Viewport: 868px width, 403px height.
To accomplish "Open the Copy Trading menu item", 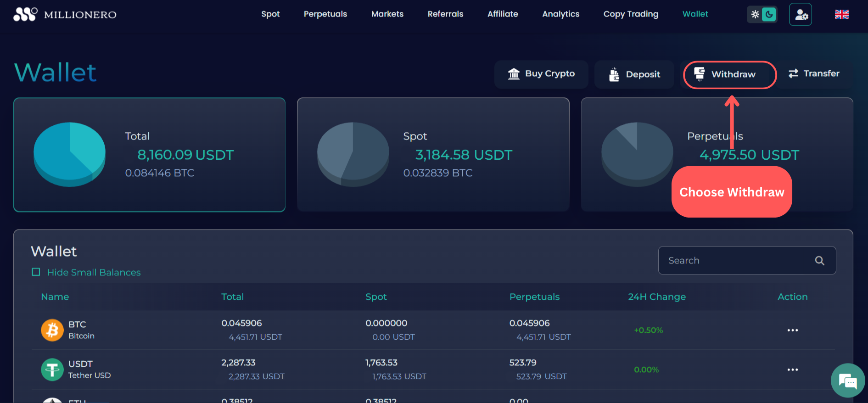I will click(631, 14).
